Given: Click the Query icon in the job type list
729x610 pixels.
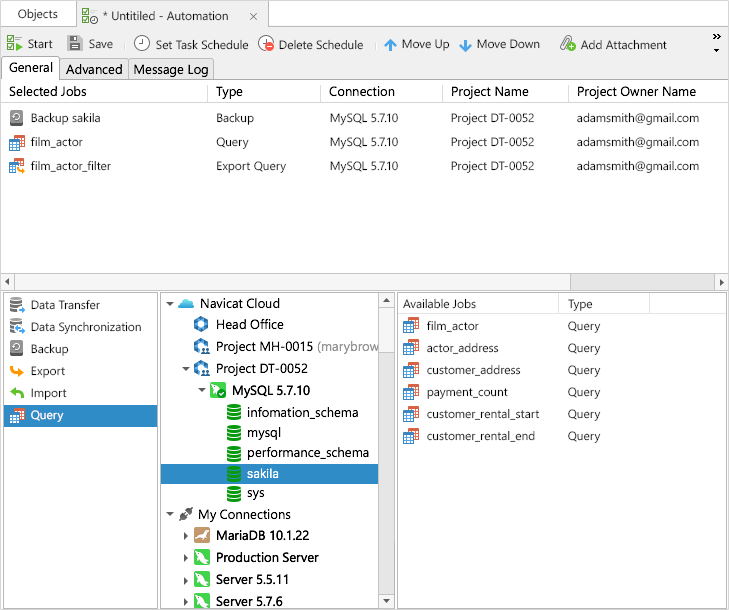Looking at the screenshot, I should 17,415.
